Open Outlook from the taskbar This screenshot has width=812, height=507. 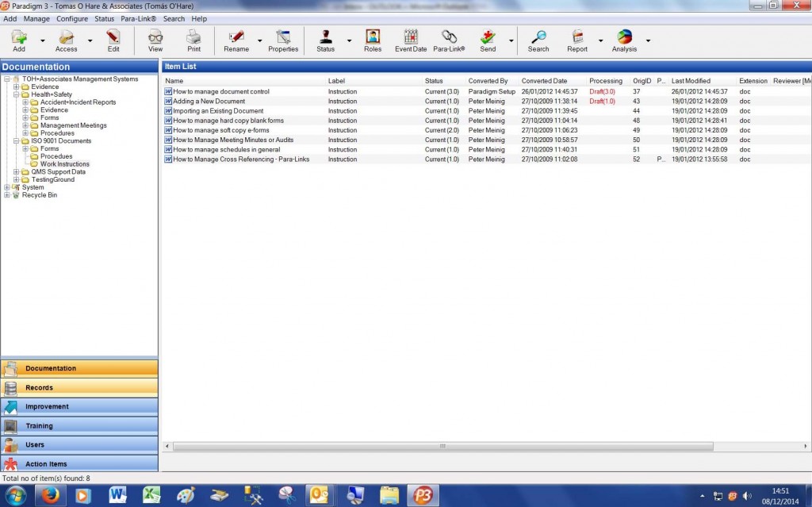coord(319,496)
